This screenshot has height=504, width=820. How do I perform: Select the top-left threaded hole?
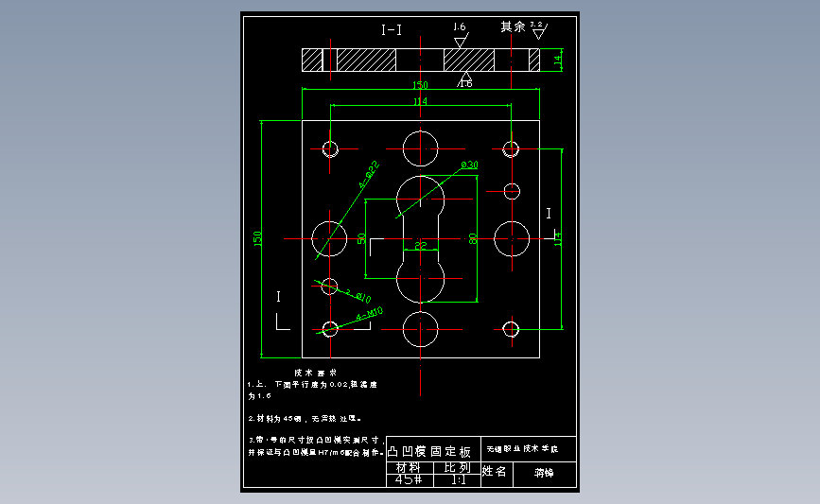click(x=330, y=149)
